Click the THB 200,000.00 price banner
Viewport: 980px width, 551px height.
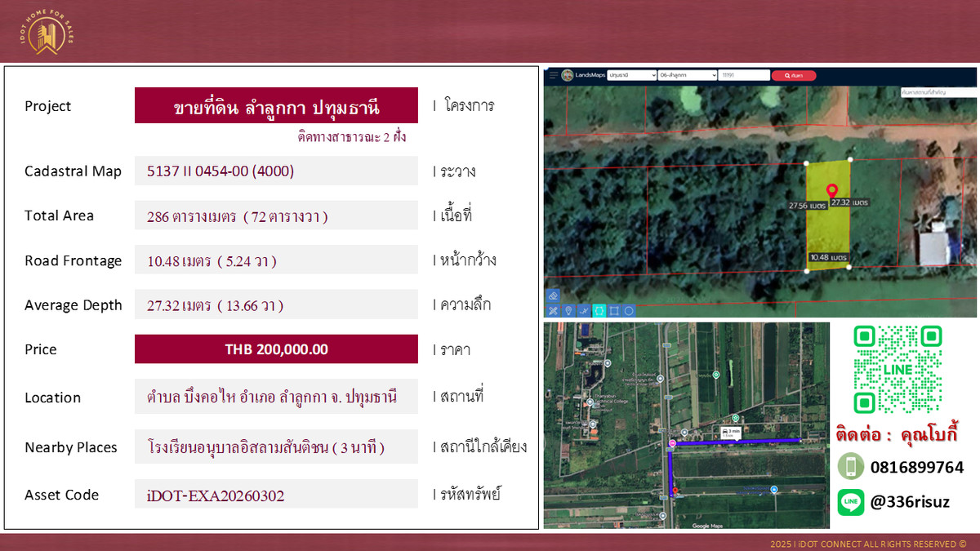(276, 349)
